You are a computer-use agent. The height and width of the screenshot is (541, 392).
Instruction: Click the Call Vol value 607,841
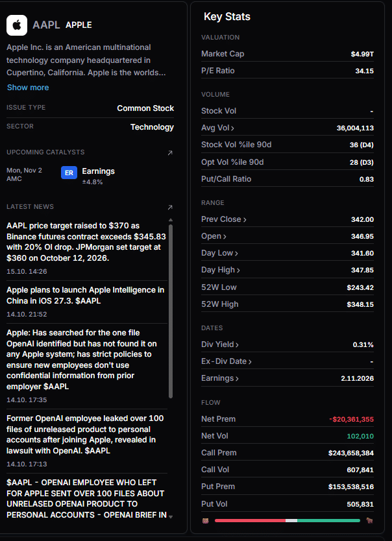tap(360, 470)
